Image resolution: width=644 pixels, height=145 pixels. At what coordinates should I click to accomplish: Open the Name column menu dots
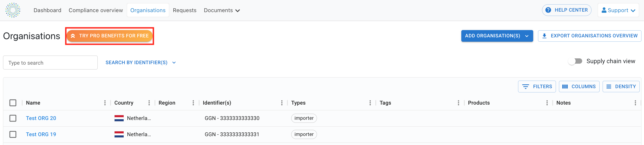click(x=105, y=103)
